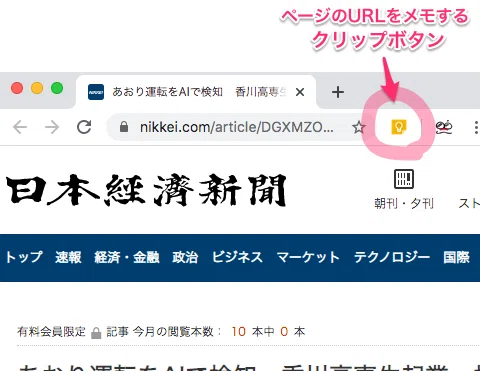Go forward to the next page
The image size is (480, 371).
coord(52,127)
